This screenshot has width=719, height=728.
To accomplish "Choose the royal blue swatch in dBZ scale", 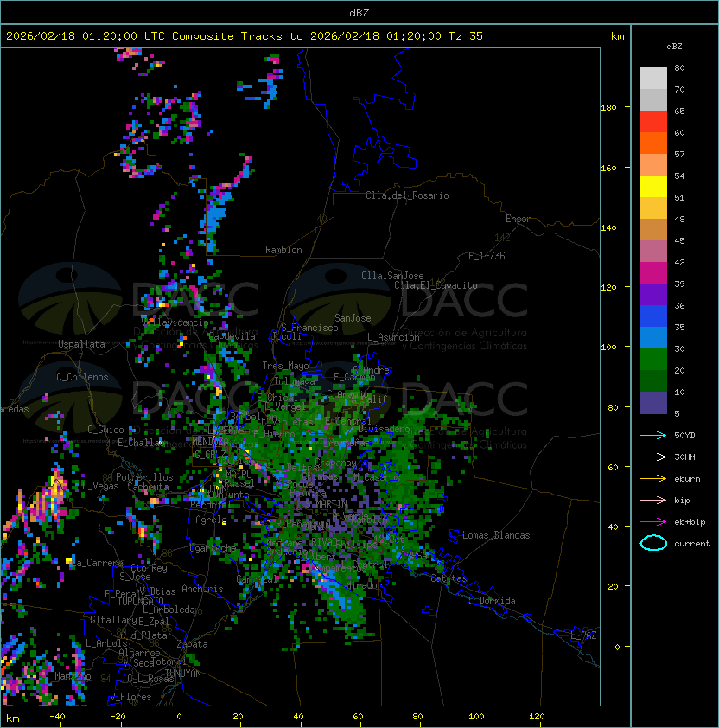I will coord(653,316).
